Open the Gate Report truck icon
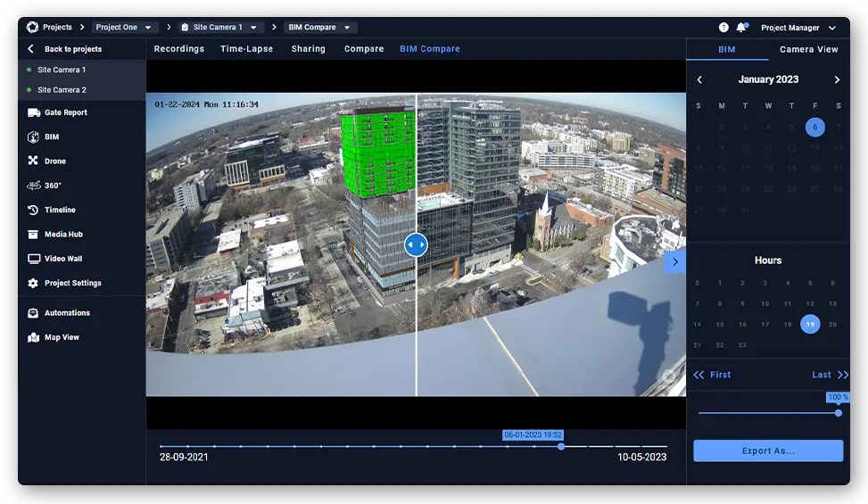 coord(34,112)
